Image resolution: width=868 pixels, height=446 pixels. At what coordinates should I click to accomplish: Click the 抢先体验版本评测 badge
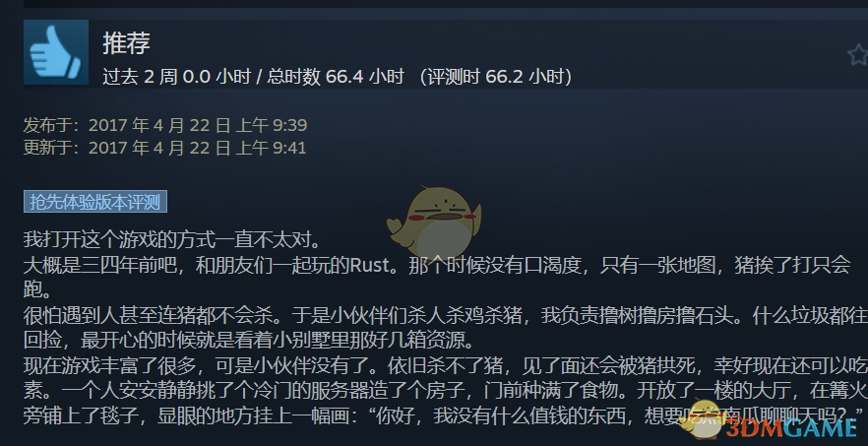(95, 202)
